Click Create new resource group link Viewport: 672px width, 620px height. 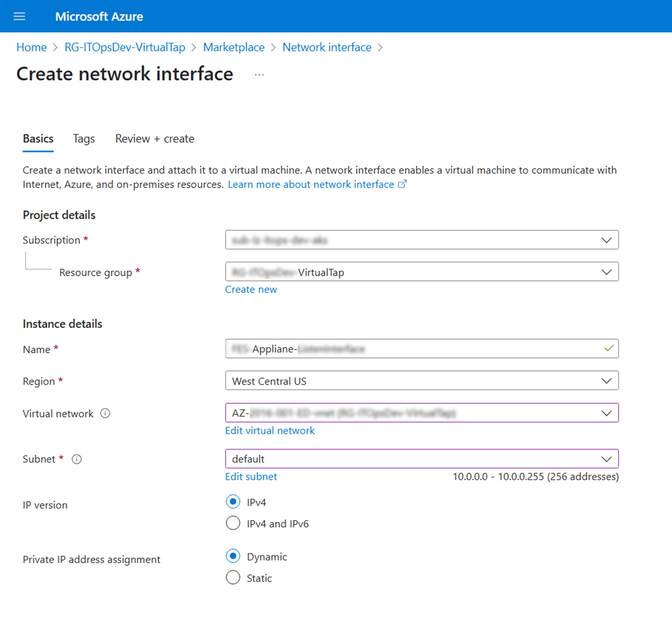pos(251,290)
